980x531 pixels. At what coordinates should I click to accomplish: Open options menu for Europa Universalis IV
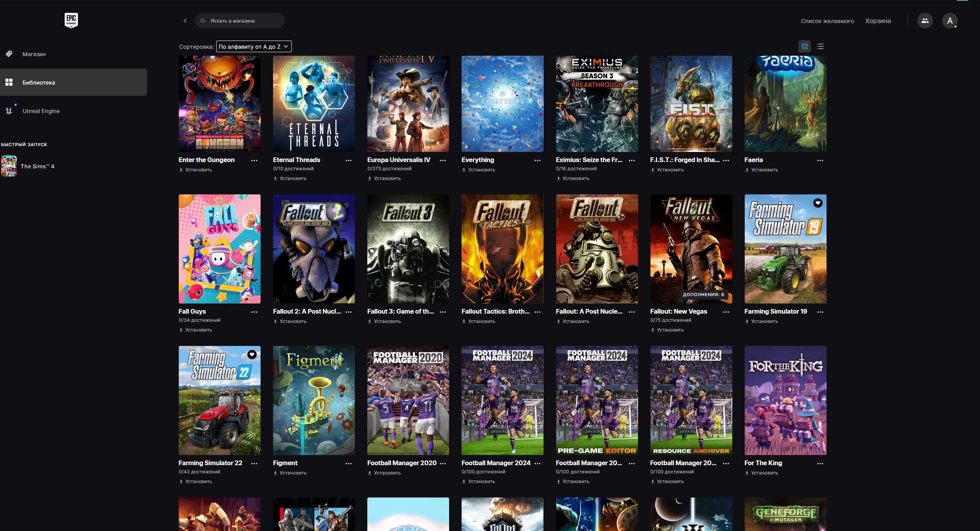pos(443,161)
